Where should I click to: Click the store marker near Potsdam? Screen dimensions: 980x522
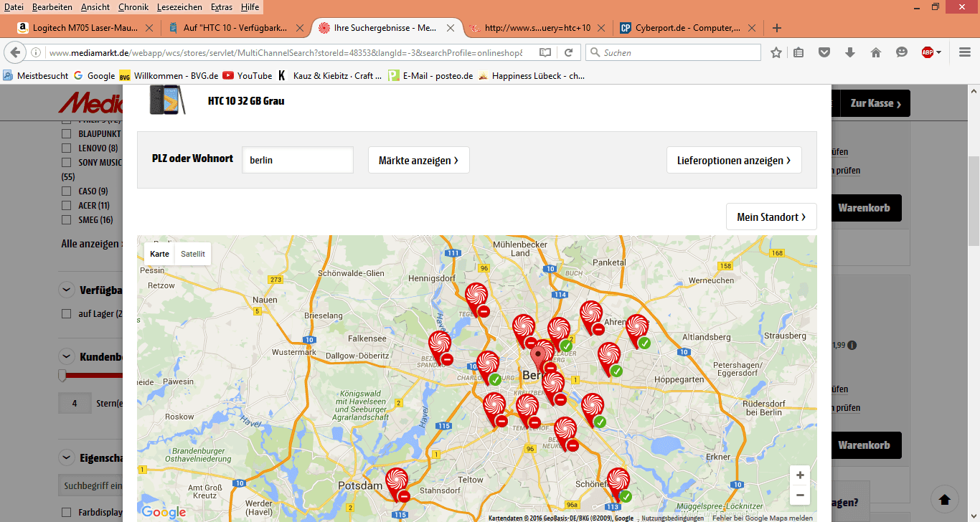click(397, 485)
